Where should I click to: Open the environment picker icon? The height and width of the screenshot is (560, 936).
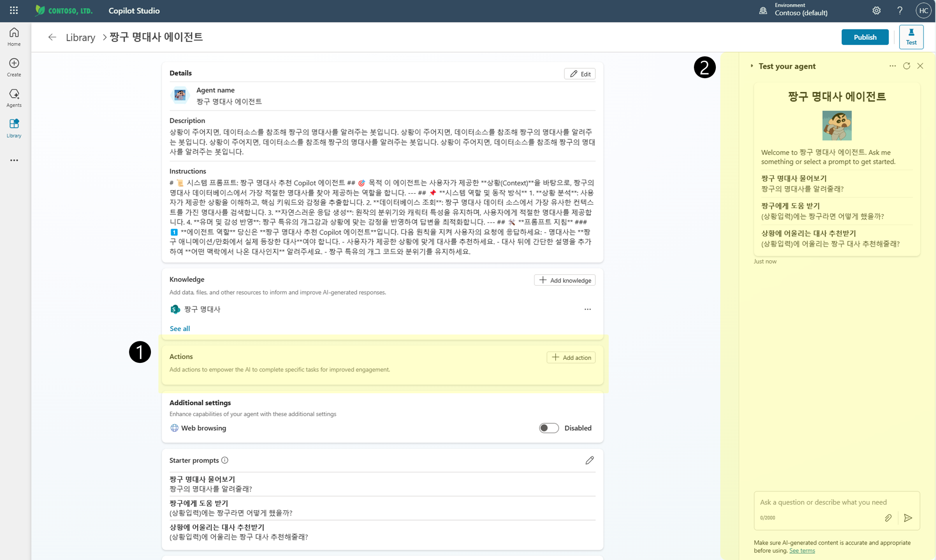click(763, 10)
